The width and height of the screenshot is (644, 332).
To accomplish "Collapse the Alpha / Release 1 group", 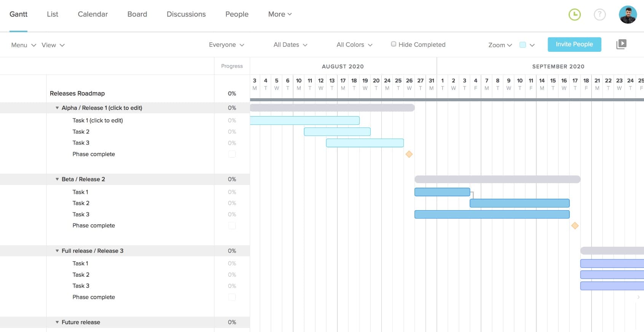I will [x=57, y=108].
